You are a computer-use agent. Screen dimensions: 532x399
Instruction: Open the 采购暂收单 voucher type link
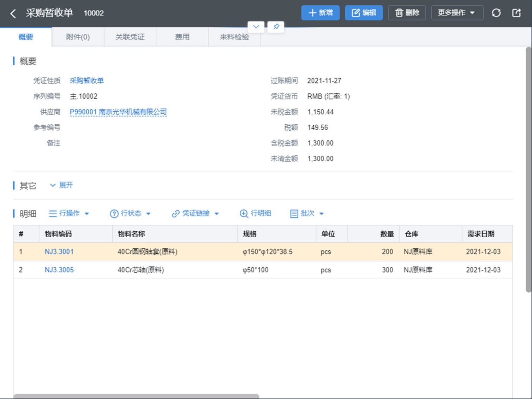tap(87, 81)
